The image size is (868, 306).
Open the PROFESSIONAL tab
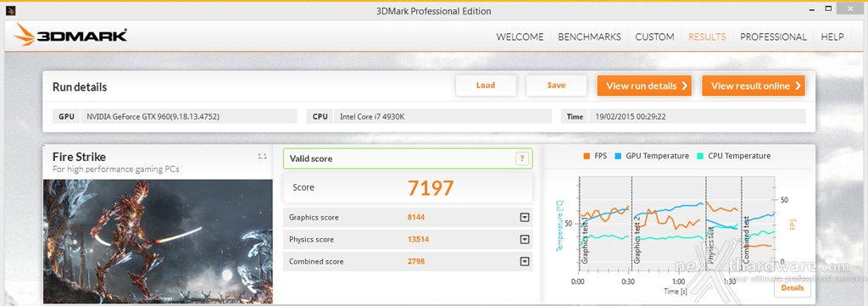[773, 37]
